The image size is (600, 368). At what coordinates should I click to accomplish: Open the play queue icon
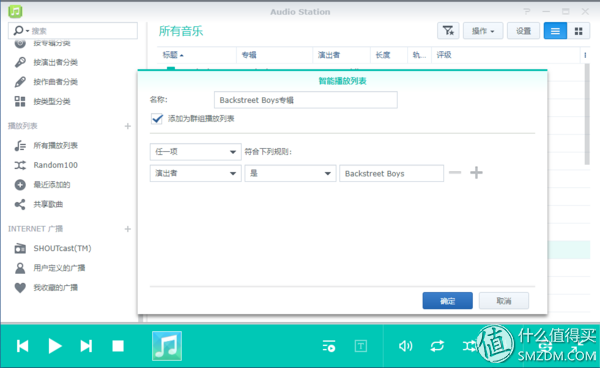coord(329,346)
